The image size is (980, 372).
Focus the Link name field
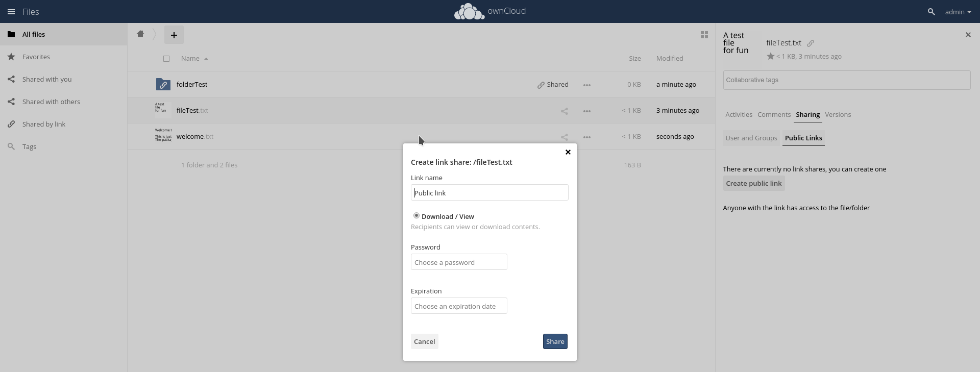point(489,192)
